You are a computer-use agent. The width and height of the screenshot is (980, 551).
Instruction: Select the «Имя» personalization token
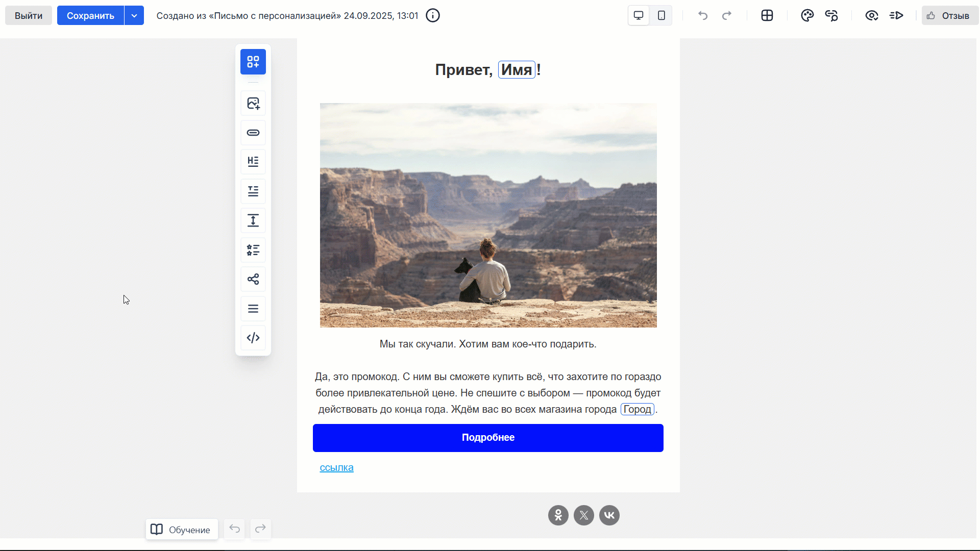[517, 69]
